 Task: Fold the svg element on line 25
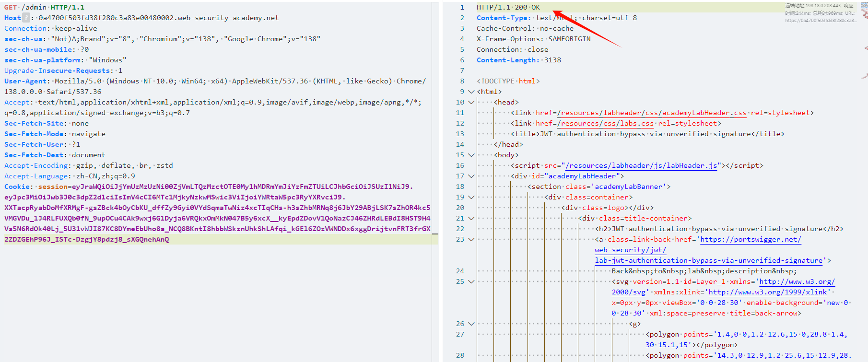(471, 281)
